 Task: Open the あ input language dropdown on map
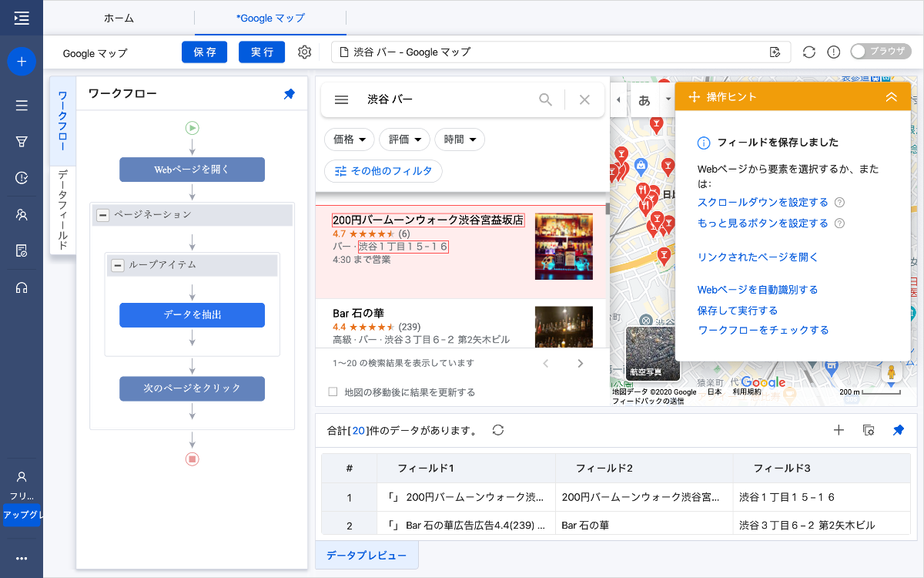[x=652, y=100]
